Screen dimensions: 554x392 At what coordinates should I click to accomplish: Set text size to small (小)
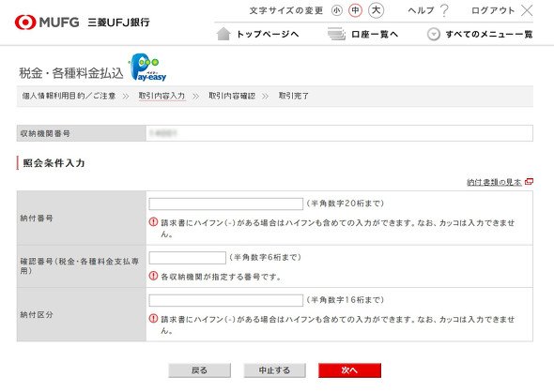coord(337,10)
